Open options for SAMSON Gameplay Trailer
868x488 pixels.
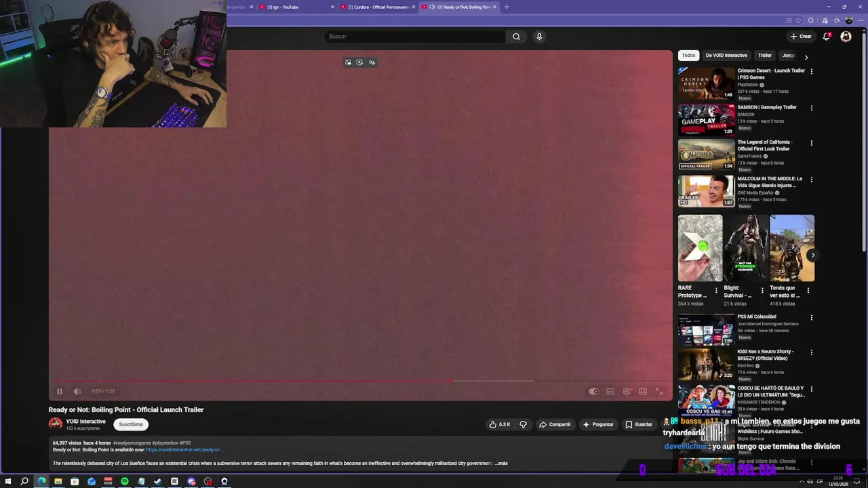(x=811, y=108)
